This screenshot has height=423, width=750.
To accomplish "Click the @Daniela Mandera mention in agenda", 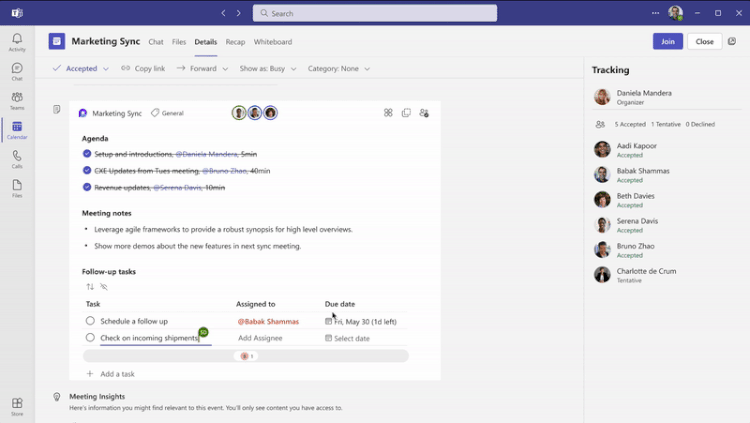I will click(206, 154).
